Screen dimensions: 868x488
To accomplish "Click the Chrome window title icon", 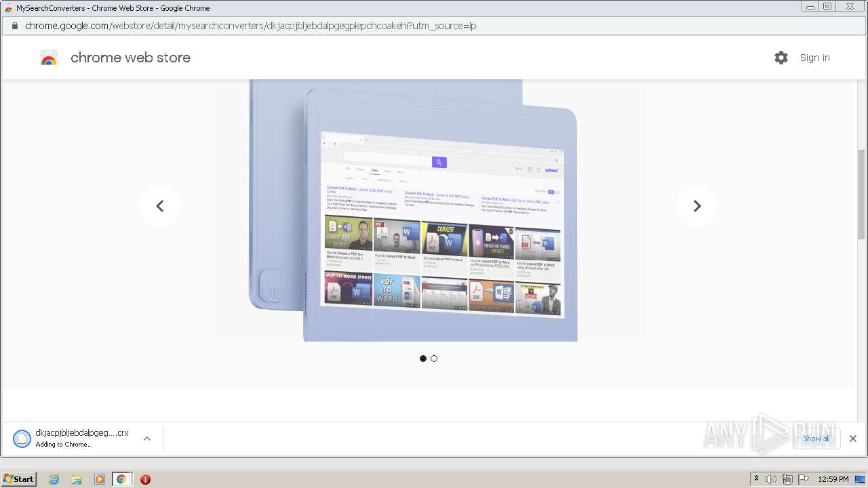I will 9,8.
